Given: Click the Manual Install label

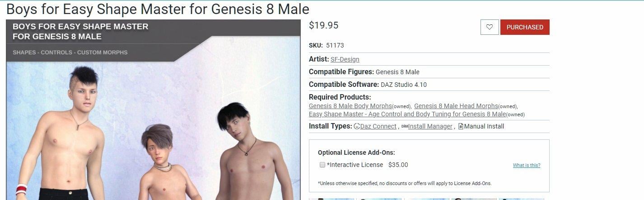Looking at the screenshot, I should pos(484,127).
